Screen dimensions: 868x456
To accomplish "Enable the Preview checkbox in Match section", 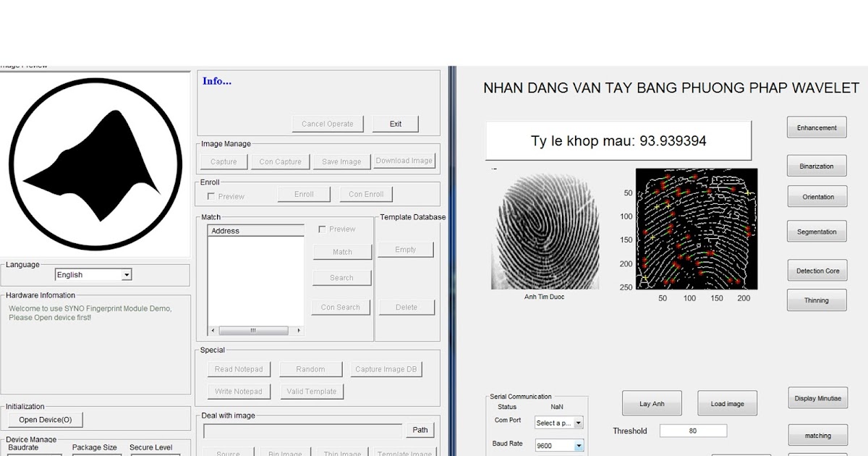I will (323, 229).
